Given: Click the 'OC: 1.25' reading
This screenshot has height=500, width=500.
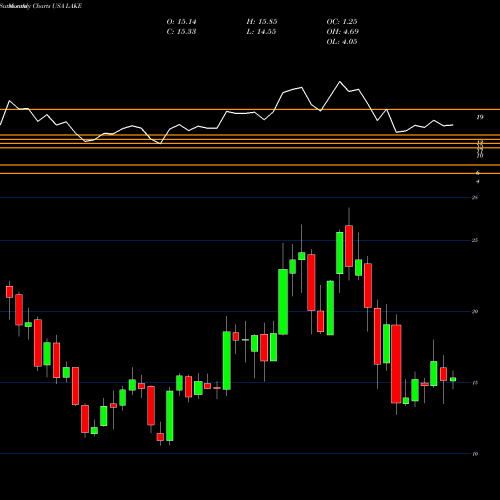Looking at the screenshot, I should click(x=342, y=22).
